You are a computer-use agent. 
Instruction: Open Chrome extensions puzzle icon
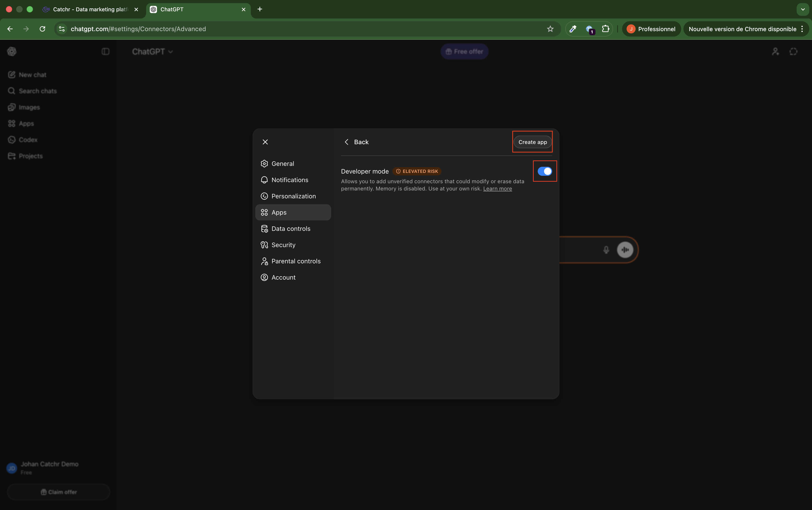605,29
